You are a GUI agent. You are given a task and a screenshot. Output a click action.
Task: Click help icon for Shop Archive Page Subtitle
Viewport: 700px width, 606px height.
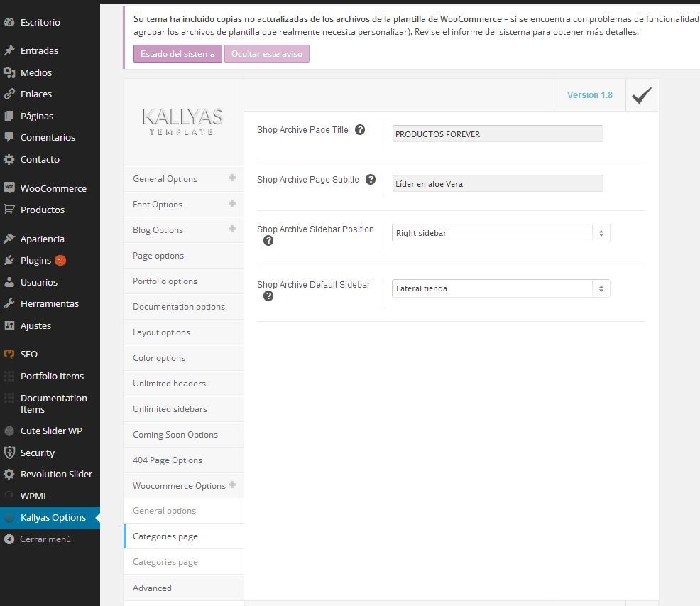click(x=371, y=179)
